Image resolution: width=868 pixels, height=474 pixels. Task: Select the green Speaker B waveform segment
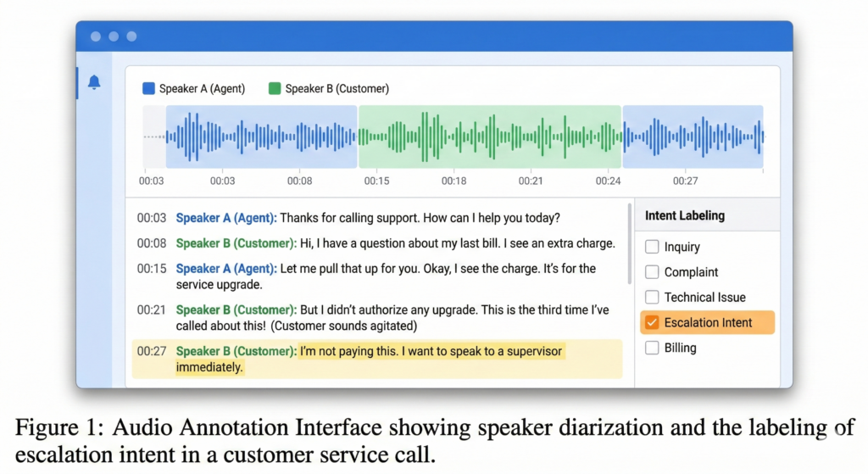[490, 137]
